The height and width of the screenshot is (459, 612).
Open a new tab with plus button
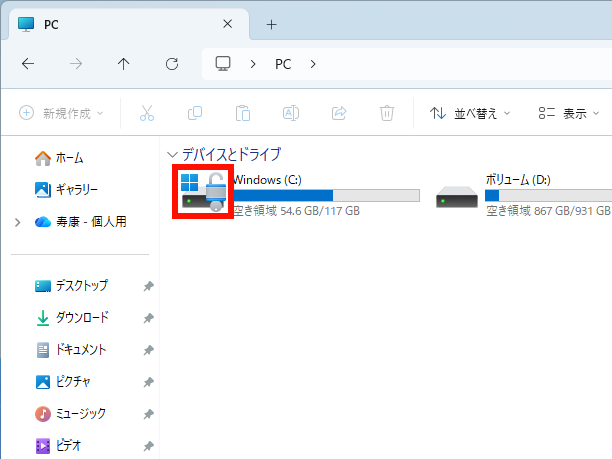click(271, 25)
